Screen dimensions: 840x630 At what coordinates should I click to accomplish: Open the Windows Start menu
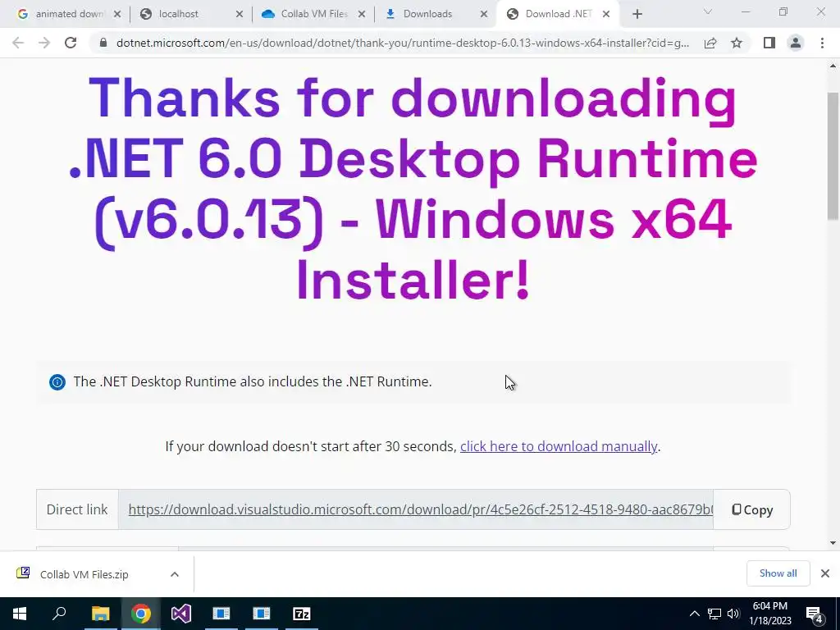(x=20, y=614)
